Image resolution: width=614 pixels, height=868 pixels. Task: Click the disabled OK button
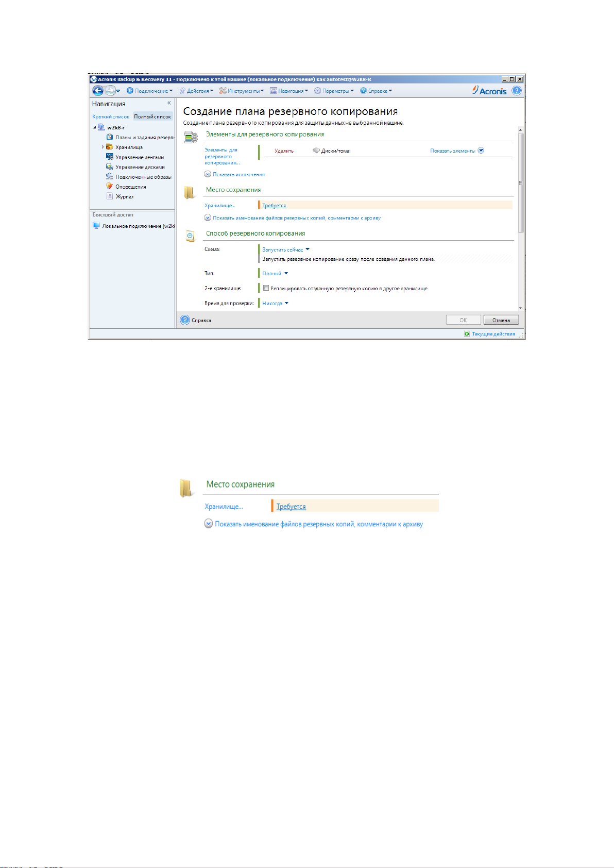[463, 320]
